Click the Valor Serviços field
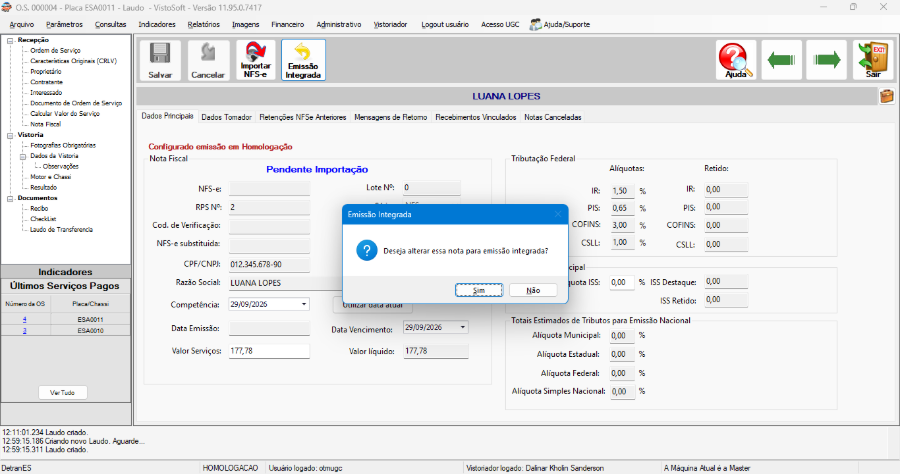The height and width of the screenshot is (474, 900). tap(269, 351)
